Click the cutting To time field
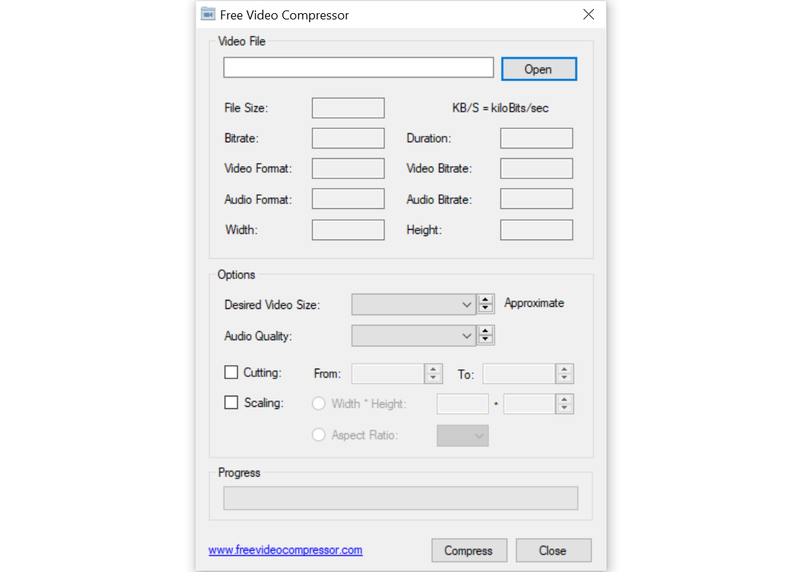800x572 pixels. [519, 374]
